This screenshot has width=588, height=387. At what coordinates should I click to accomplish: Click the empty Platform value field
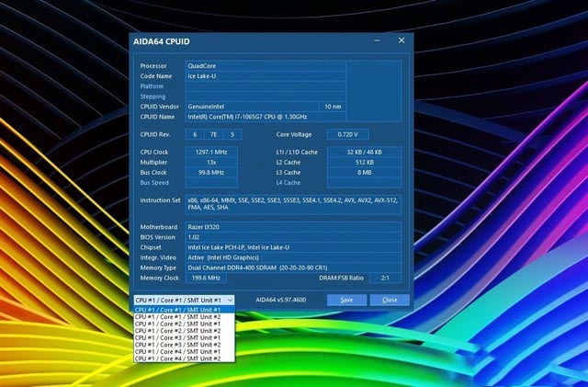point(266,86)
